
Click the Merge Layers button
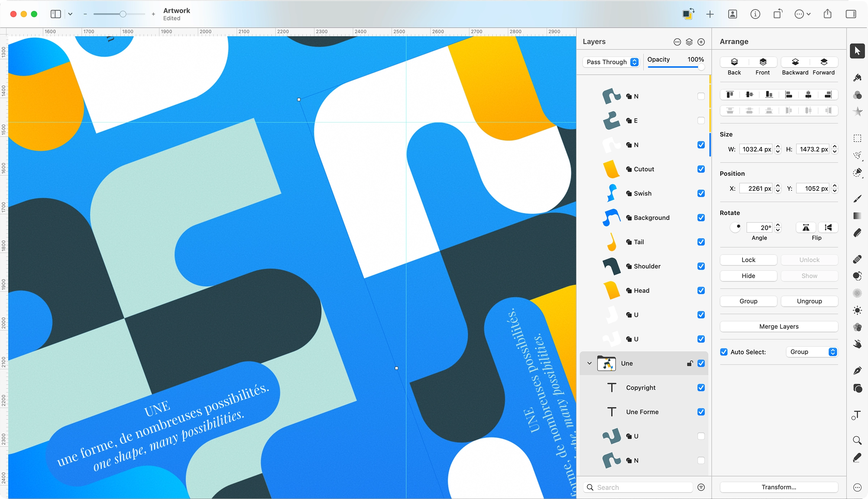click(779, 327)
